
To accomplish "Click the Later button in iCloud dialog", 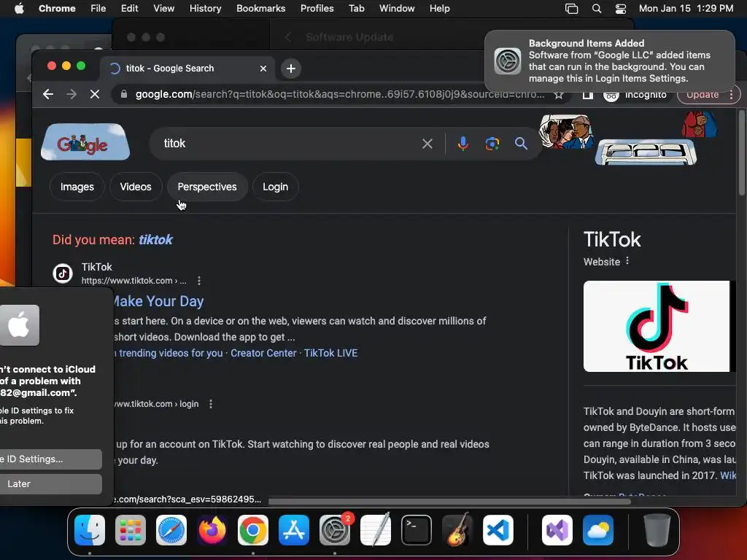I will [x=51, y=484].
